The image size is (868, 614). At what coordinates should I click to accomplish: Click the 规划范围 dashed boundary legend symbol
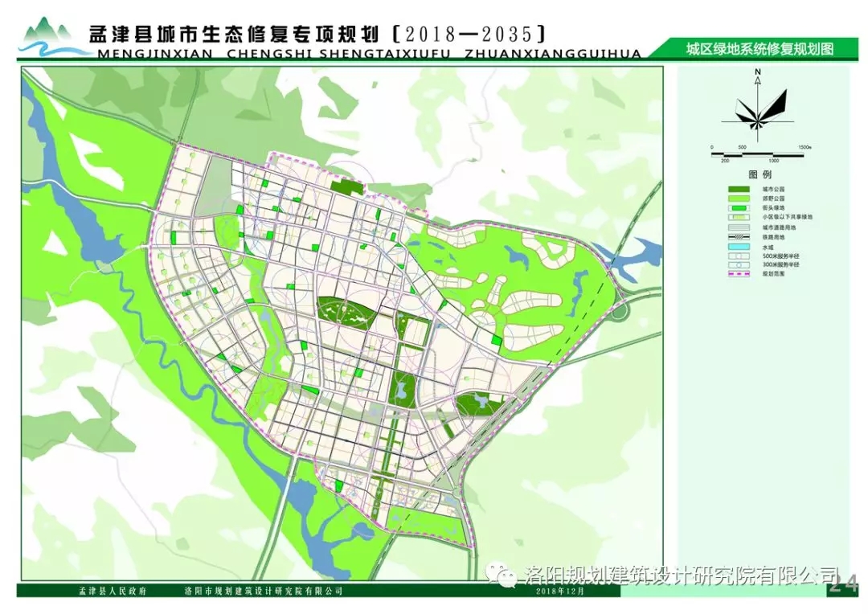tap(738, 274)
